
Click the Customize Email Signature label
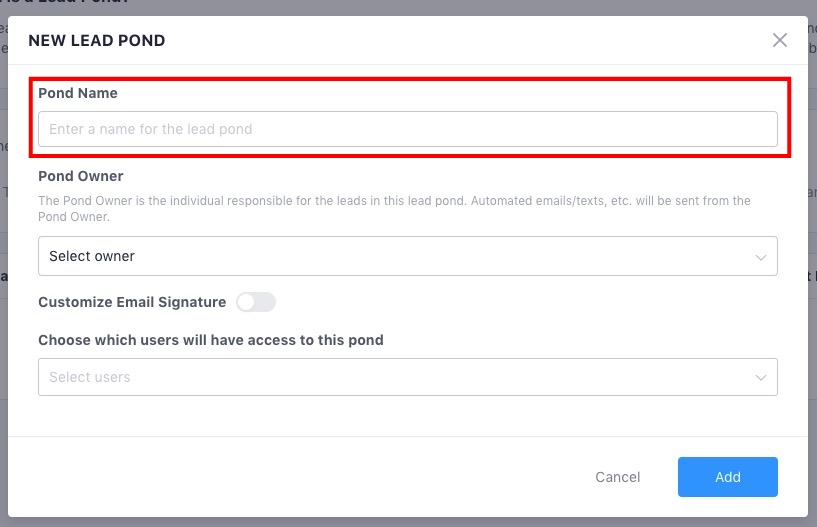coord(132,302)
